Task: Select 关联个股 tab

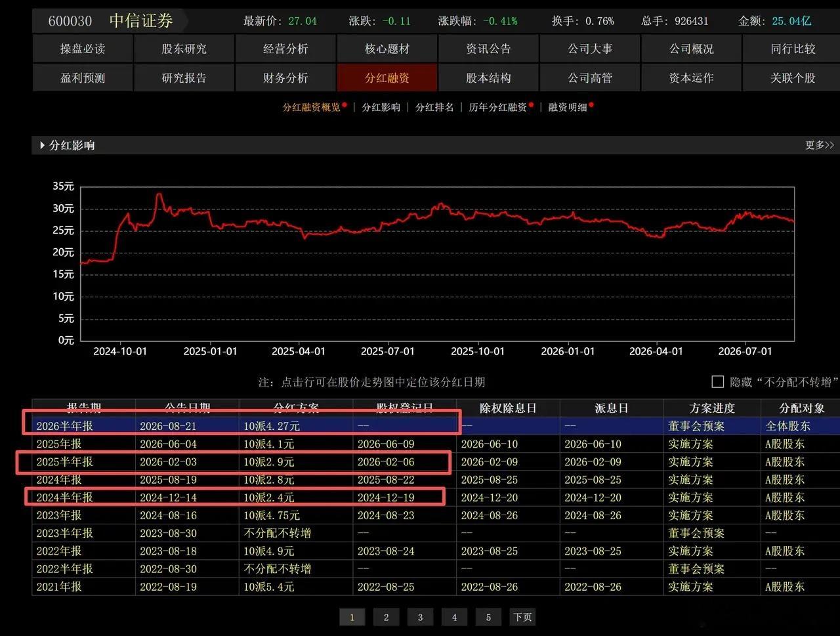Action: pyautogui.click(x=792, y=77)
